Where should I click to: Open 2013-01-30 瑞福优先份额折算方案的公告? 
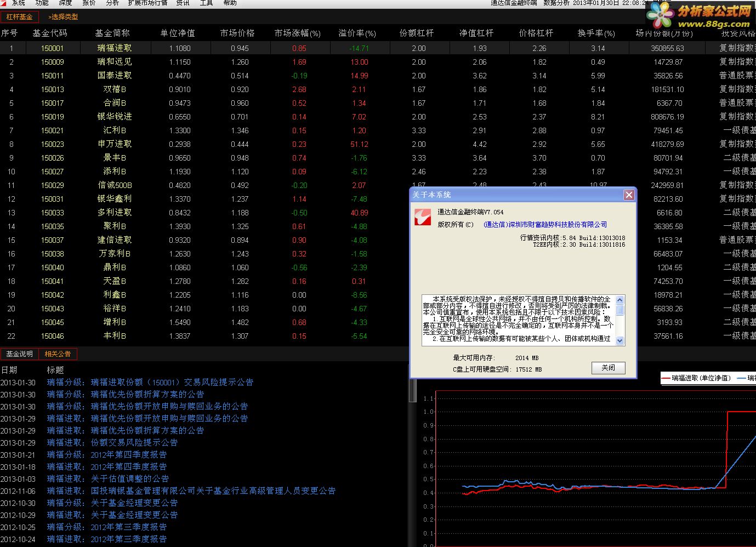coord(126,395)
